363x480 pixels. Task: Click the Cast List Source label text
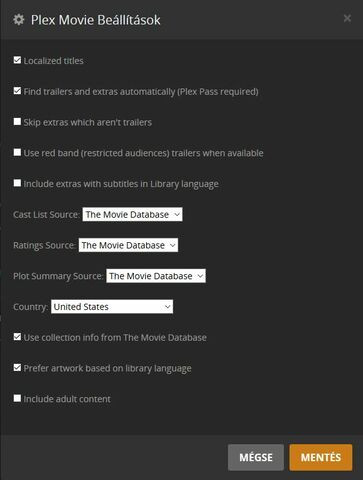click(x=46, y=215)
